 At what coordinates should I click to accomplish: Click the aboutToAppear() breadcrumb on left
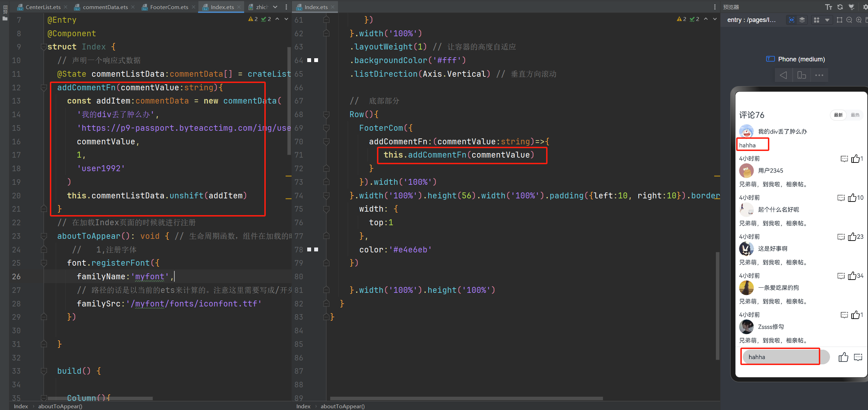click(x=60, y=406)
